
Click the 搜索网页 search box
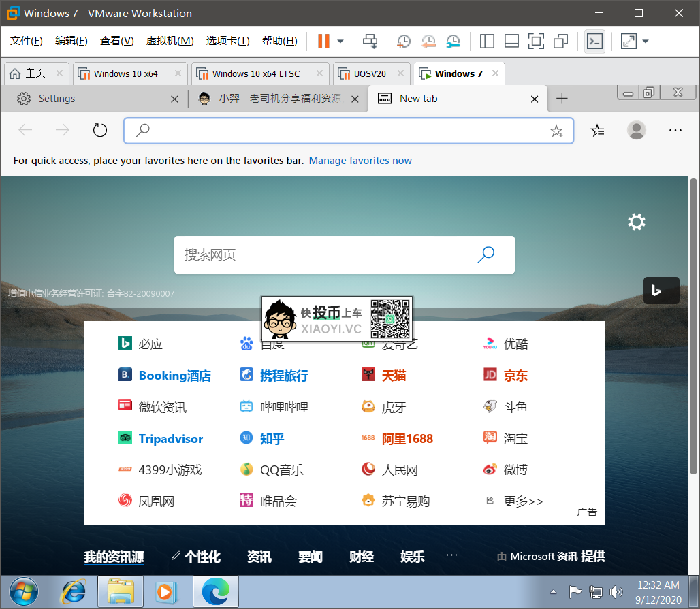(x=327, y=255)
